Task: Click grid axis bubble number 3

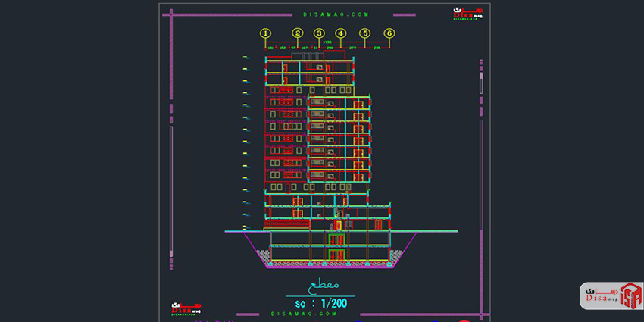Action: tap(319, 33)
